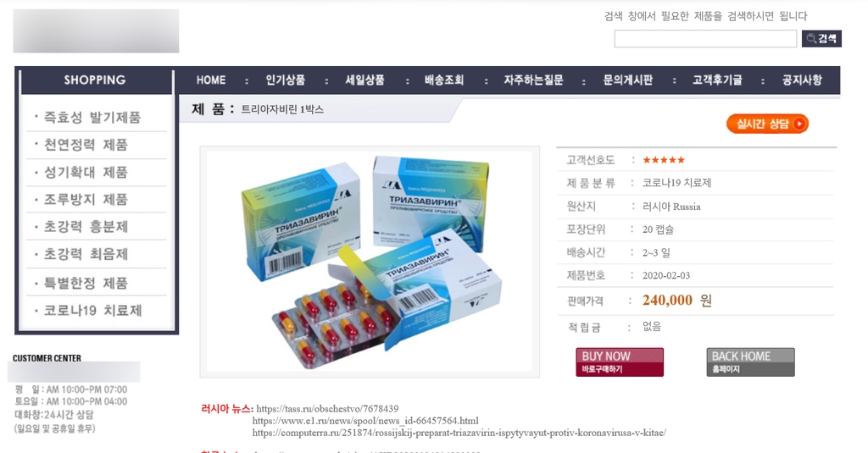Select 세일상품 from the top menu

click(364, 80)
